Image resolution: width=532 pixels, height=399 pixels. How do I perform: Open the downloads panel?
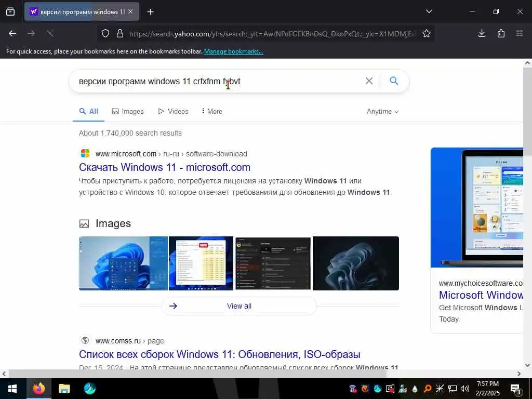tap(482, 33)
